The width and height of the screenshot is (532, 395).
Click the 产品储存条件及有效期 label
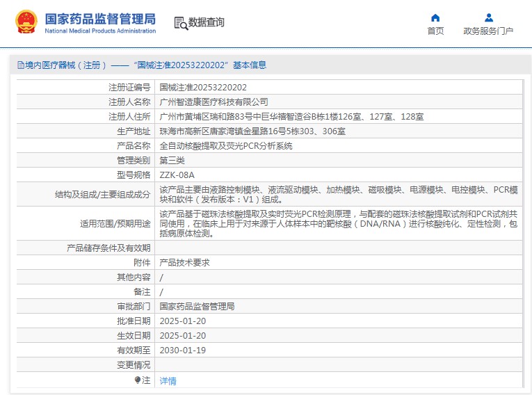(x=108, y=248)
